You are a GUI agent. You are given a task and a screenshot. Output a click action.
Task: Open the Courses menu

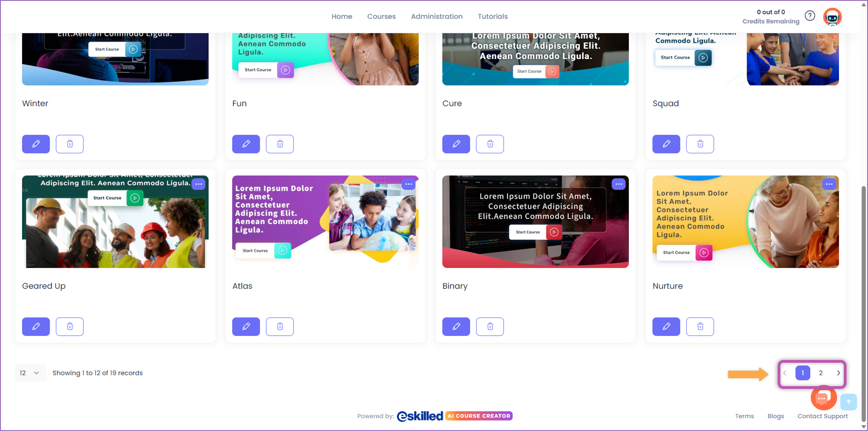coord(381,16)
